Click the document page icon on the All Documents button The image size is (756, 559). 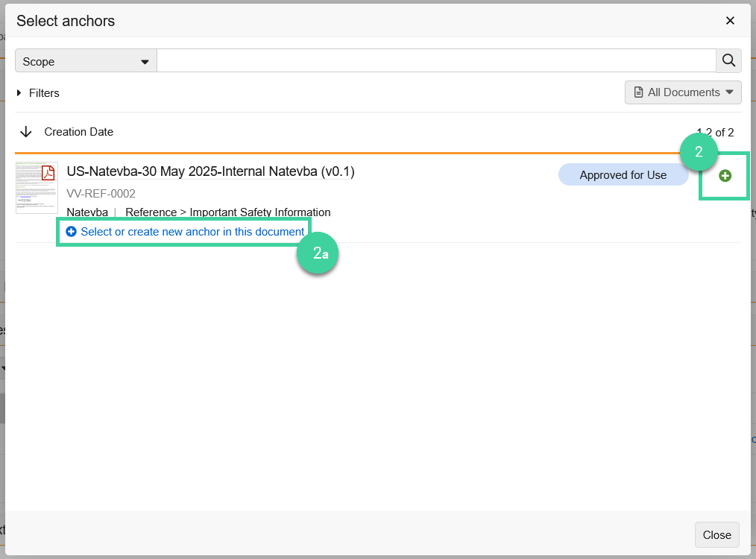pyautogui.click(x=638, y=92)
